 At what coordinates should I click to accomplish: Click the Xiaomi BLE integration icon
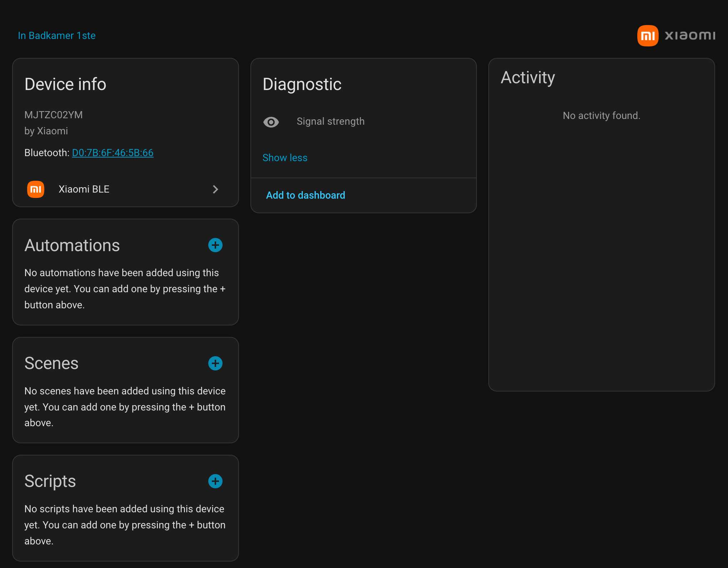point(36,189)
